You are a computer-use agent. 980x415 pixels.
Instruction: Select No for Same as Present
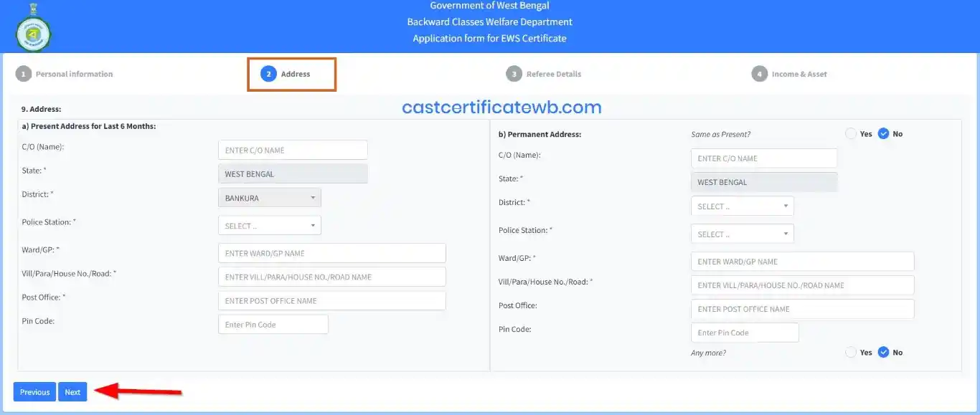point(883,133)
